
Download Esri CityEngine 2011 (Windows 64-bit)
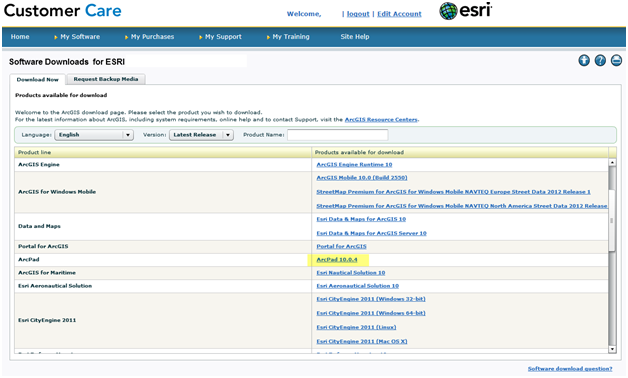[x=370, y=314]
